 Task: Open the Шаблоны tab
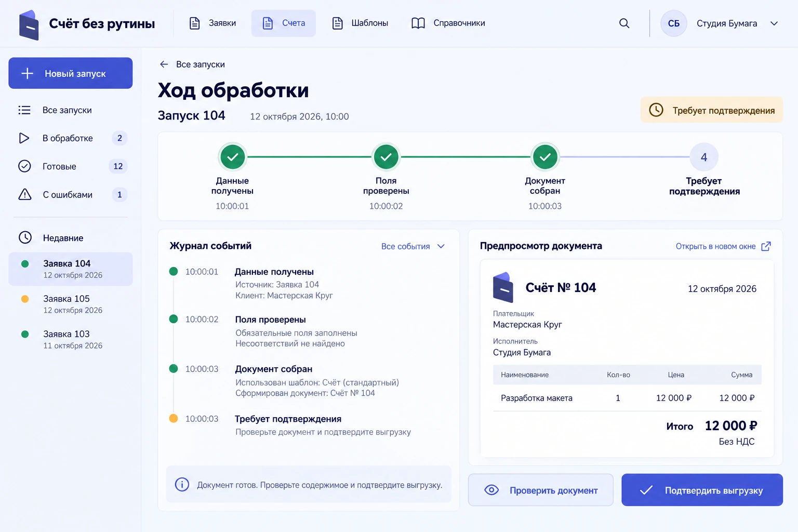point(360,23)
